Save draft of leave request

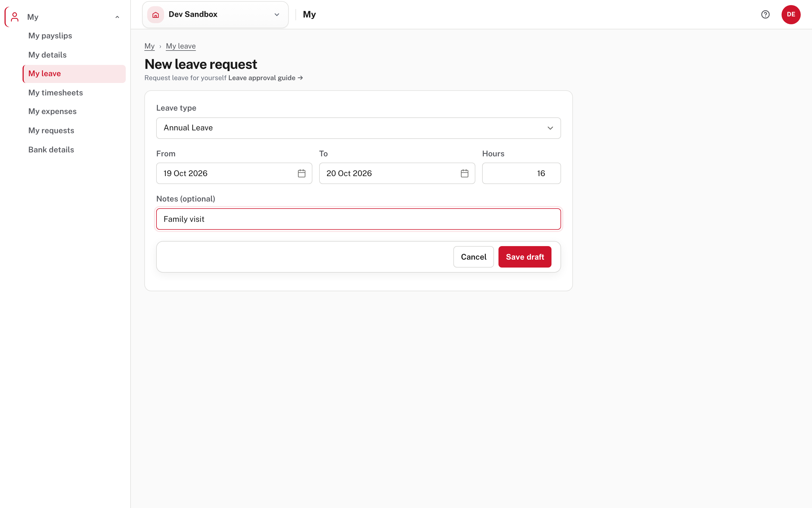click(x=525, y=257)
